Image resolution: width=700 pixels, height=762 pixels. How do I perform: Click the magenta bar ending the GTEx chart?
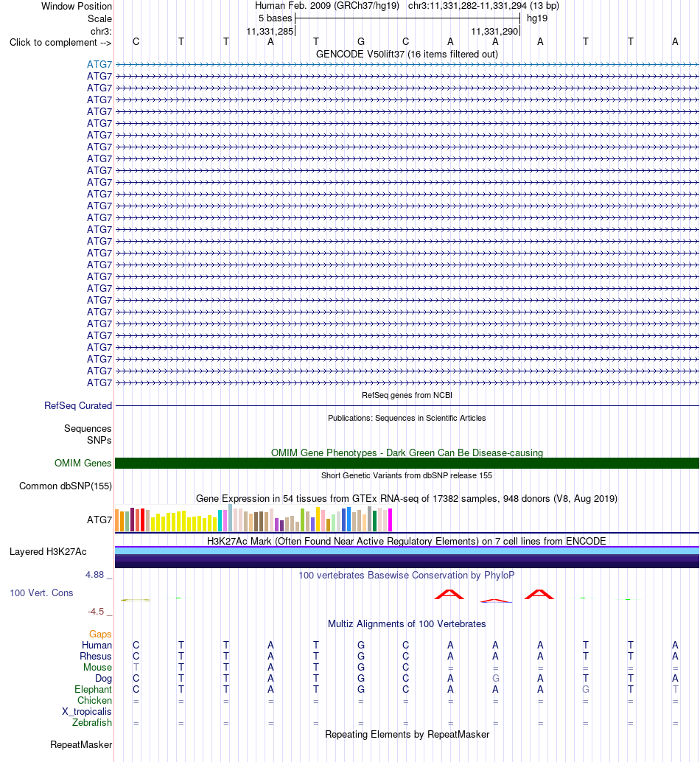coord(390,520)
